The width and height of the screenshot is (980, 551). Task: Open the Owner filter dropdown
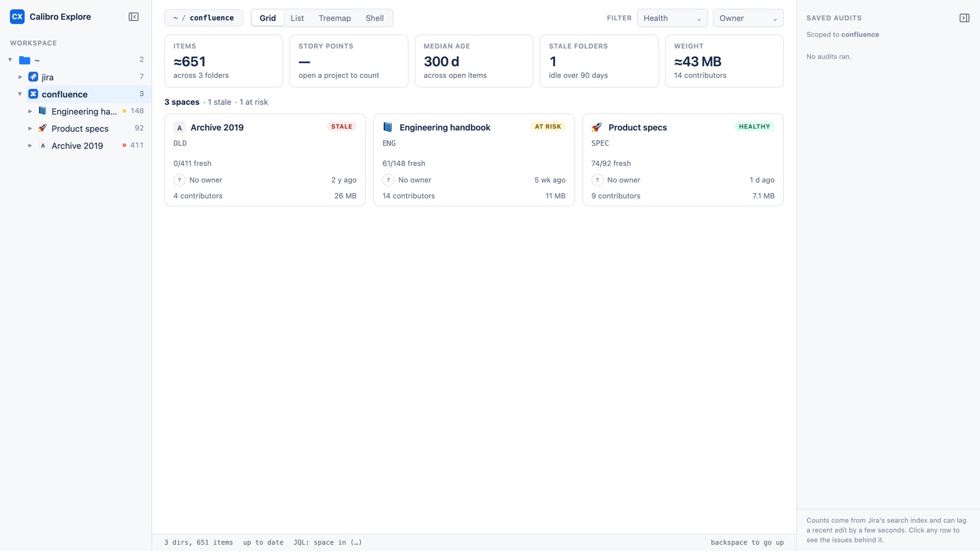[748, 18]
